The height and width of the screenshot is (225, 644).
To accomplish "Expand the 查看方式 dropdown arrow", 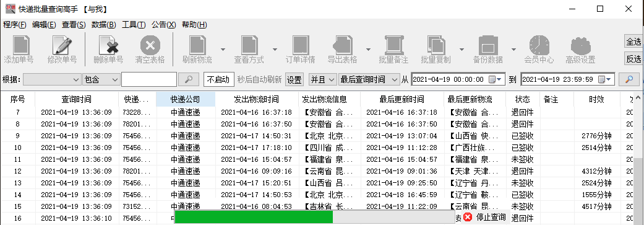I will [x=275, y=50].
